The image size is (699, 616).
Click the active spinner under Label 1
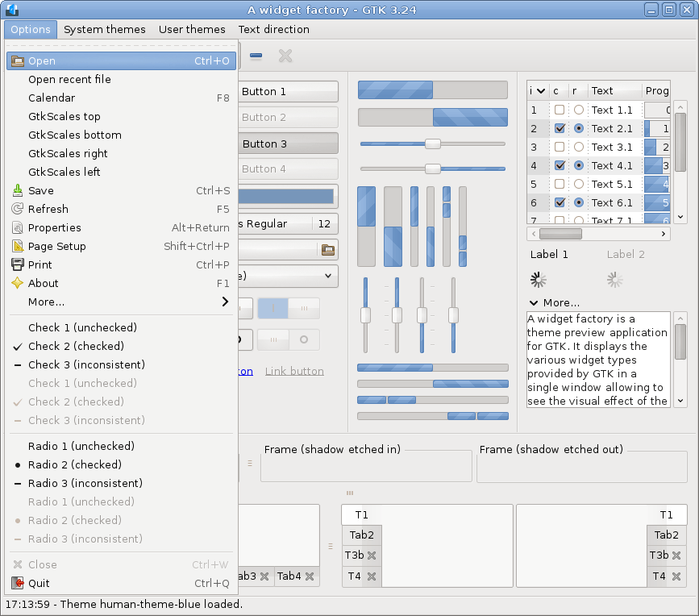538,280
